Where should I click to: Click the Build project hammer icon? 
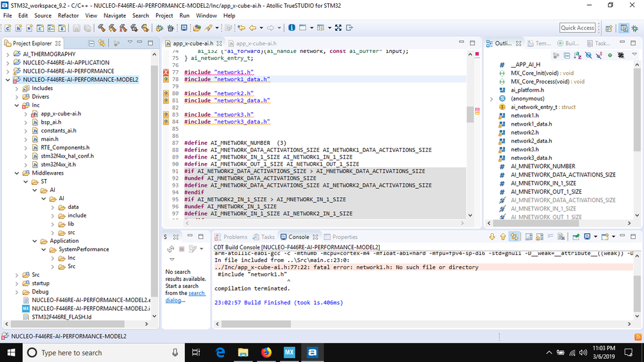(x=102, y=28)
